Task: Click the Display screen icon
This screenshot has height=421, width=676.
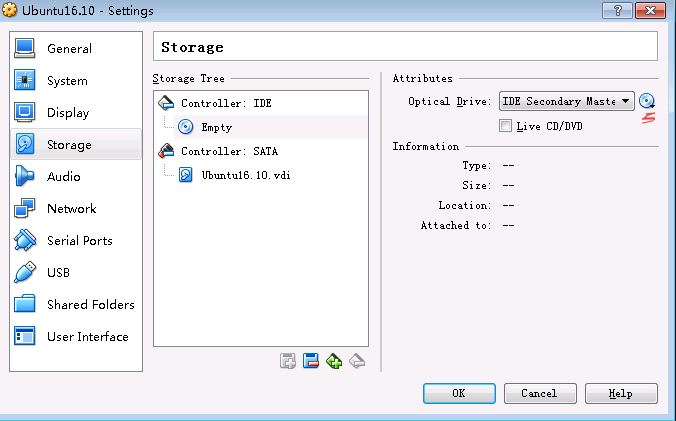Action: pos(25,112)
